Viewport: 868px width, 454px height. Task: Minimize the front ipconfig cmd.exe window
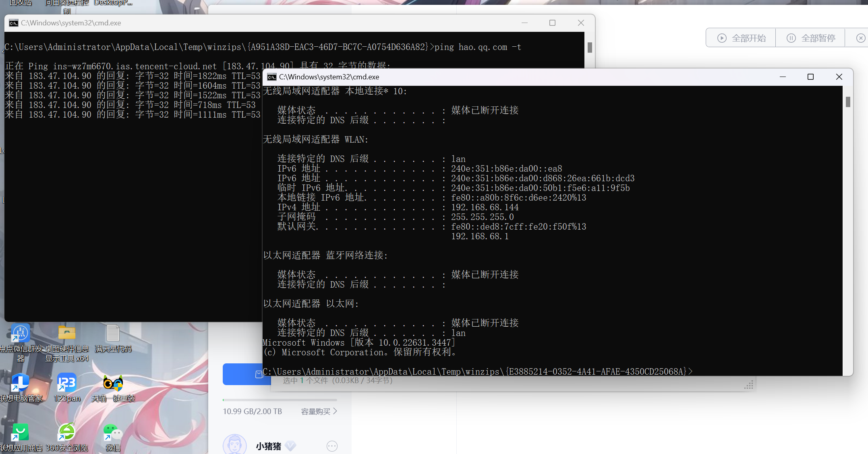coord(783,77)
